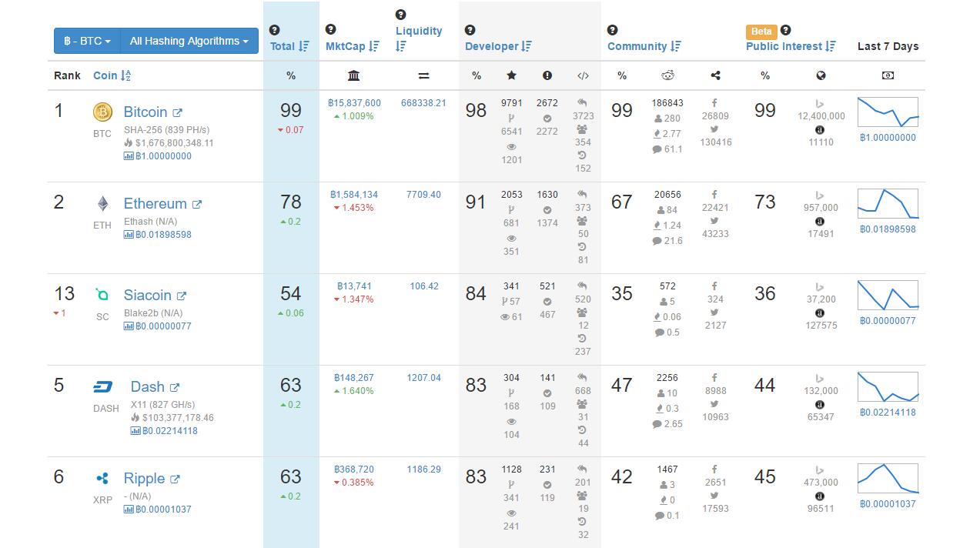The height and width of the screenshot is (548, 980).
Task: Click external link icon next to Bitcoin
Action: (x=178, y=113)
